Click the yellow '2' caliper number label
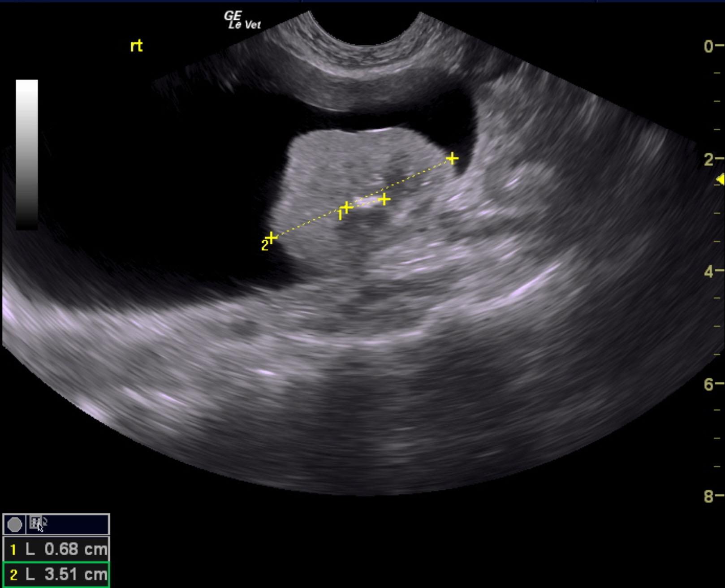Screen dimensions: 725x588 point(264,246)
